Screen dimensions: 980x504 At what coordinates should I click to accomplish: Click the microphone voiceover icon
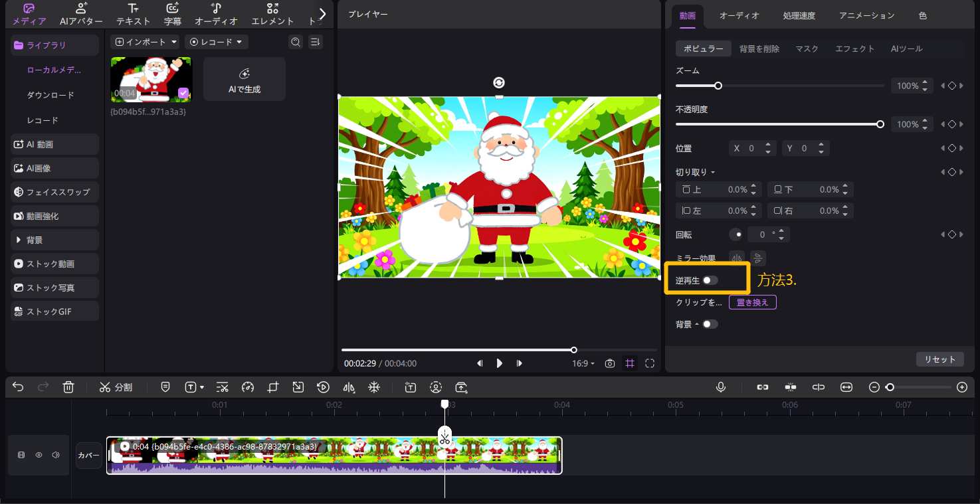point(721,387)
